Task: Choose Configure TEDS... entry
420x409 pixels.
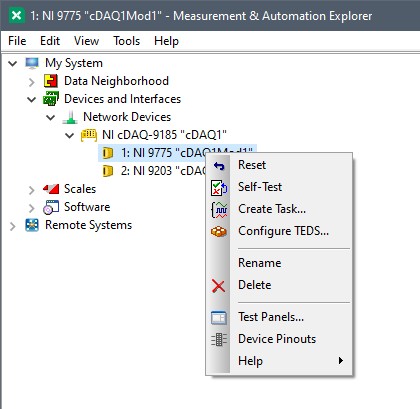Action: pos(279,231)
